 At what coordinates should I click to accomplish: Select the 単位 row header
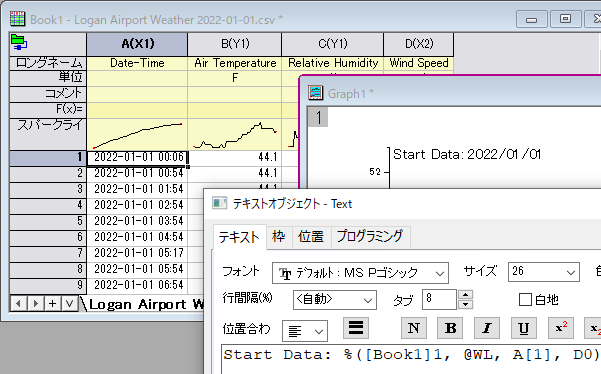point(48,78)
